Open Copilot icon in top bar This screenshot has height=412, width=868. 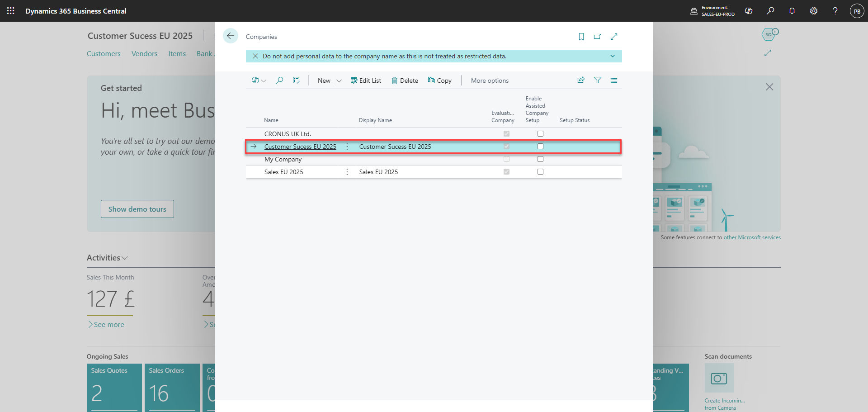tap(749, 11)
